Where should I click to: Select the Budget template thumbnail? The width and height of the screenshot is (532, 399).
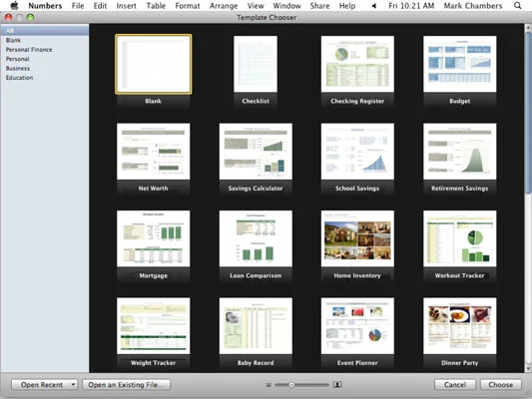(x=459, y=64)
